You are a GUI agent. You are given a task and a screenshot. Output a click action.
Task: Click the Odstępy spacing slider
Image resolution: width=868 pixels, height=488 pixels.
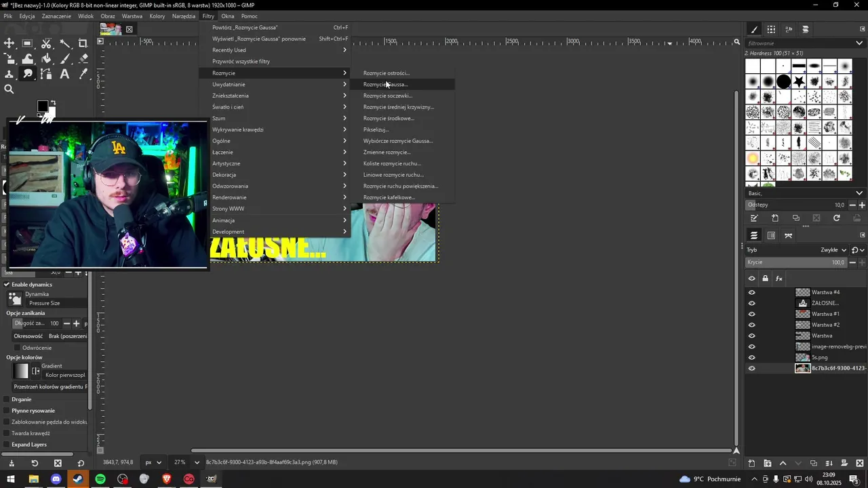[795, 205]
